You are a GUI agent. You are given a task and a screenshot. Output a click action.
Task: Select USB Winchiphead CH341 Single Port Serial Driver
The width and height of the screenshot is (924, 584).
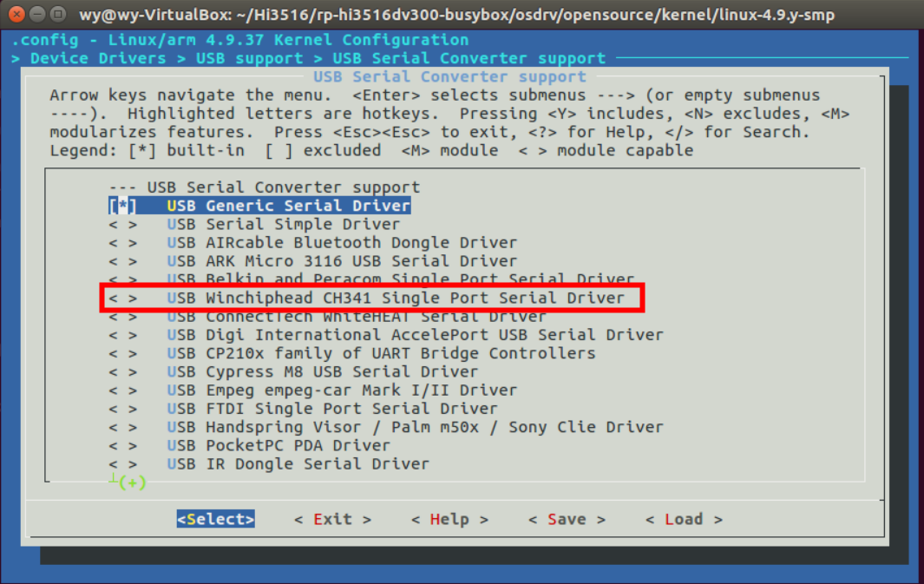point(396,299)
